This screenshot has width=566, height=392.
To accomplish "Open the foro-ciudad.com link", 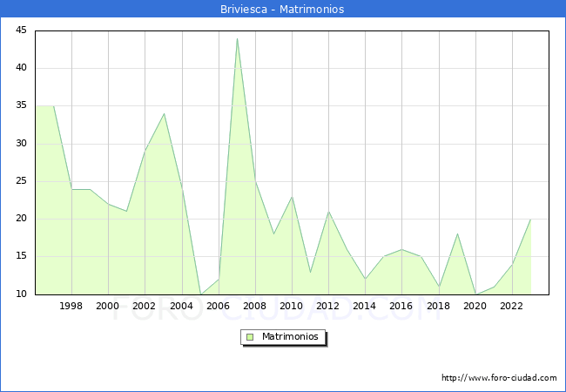I will click(499, 378).
